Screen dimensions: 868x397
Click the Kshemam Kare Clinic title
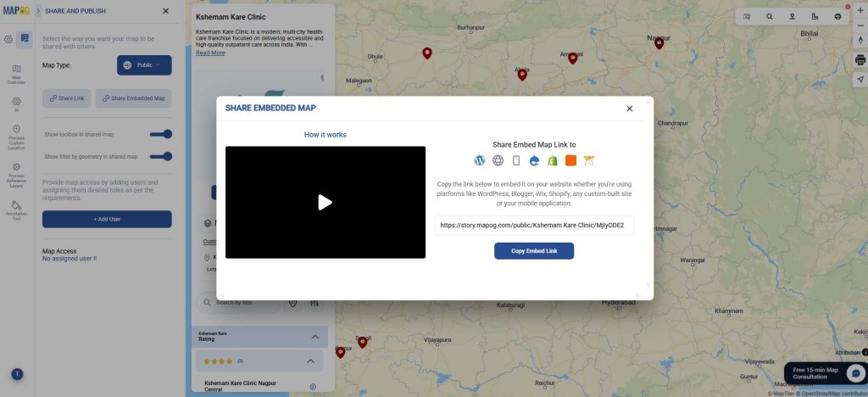click(x=231, y=17)
